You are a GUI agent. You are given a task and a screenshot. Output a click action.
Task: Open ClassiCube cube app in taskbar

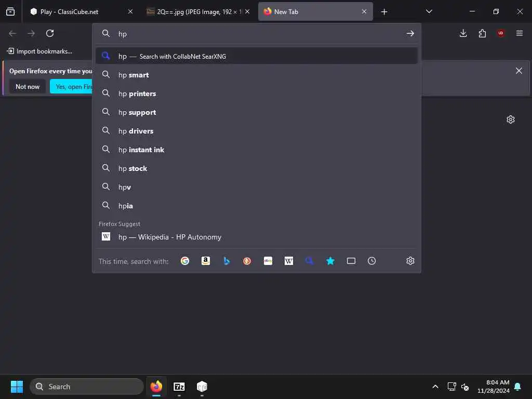tap(202, 387)
